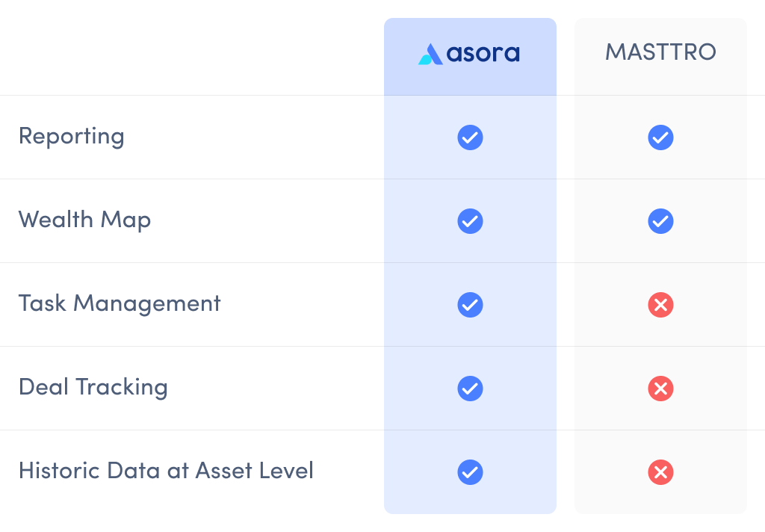The height and width of the screenshot is (532, 765).
Task: Click the MASTTRO column heading
Action: (660, 52)
